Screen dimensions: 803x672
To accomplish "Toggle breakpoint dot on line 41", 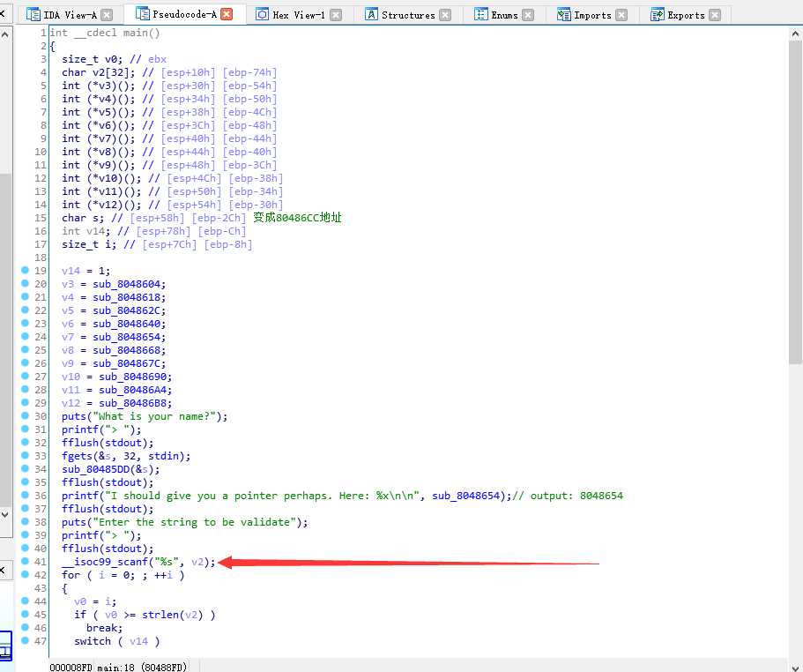I will click(25, 561).
